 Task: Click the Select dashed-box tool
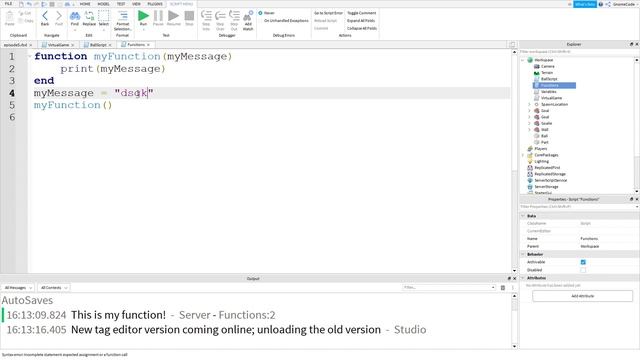104,16
